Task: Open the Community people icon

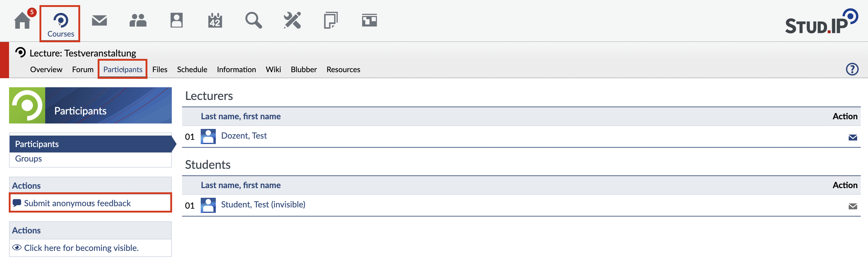Action: point(138,20)
